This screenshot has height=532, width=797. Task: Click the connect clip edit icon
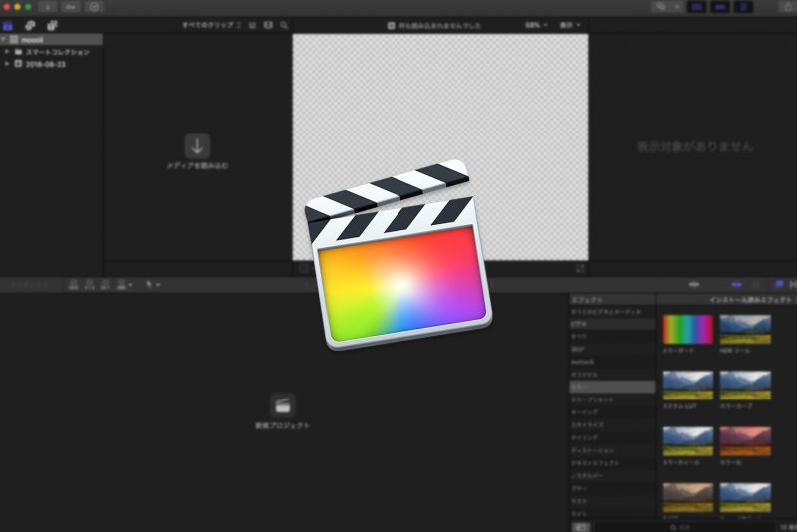73,285
